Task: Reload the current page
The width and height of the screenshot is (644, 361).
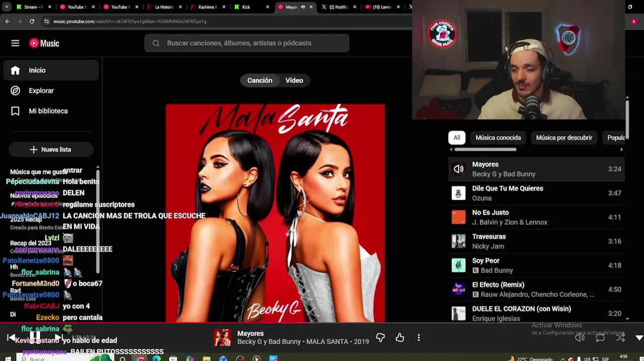Action: click(x=32, y=22)
